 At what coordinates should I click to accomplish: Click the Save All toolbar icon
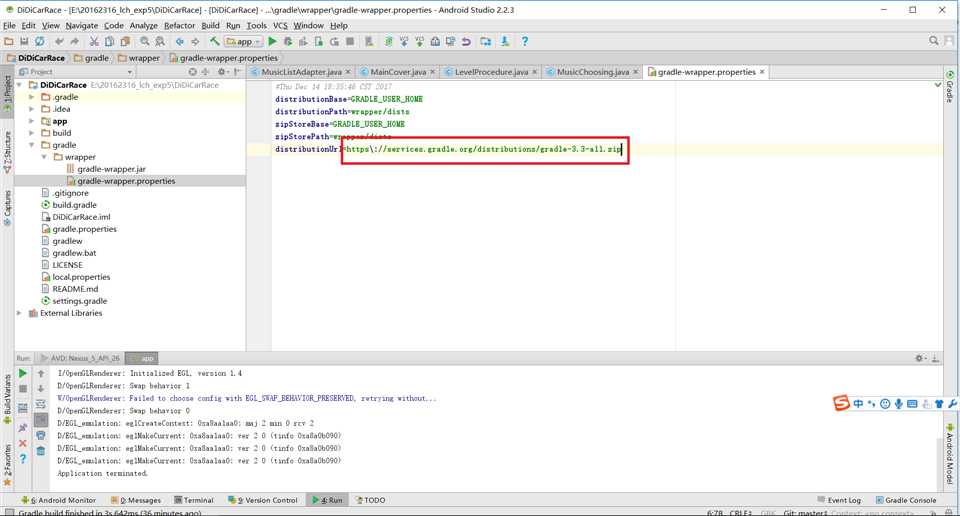coord(24,42)
